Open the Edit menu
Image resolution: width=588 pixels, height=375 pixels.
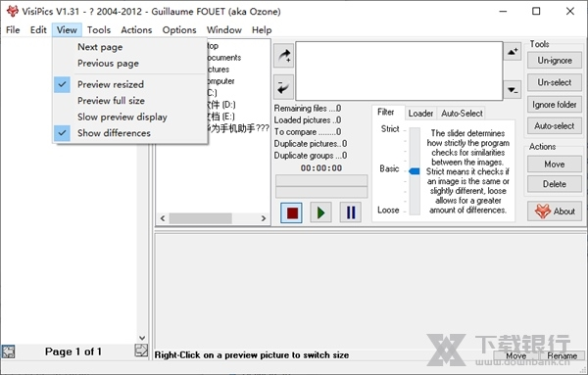38,30
